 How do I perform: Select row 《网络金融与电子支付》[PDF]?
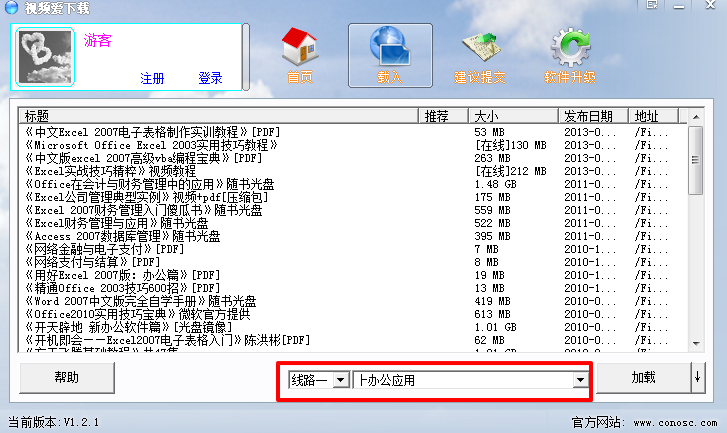pyautogui.click(x=352, y=249)
